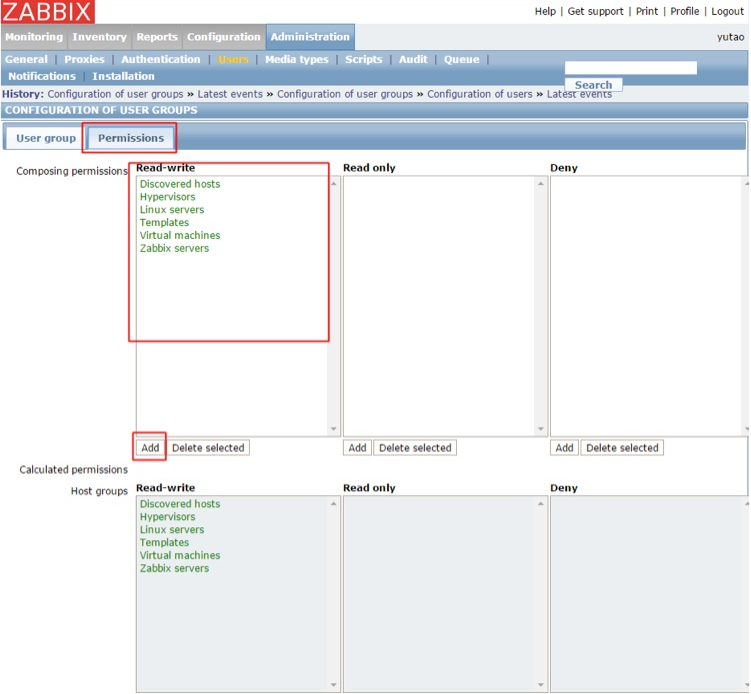Image resolution: width=751 pixels, height=694 pixels.
Task: Select Discovered hosts in calculated Read-write list
Action: [180, 504]
